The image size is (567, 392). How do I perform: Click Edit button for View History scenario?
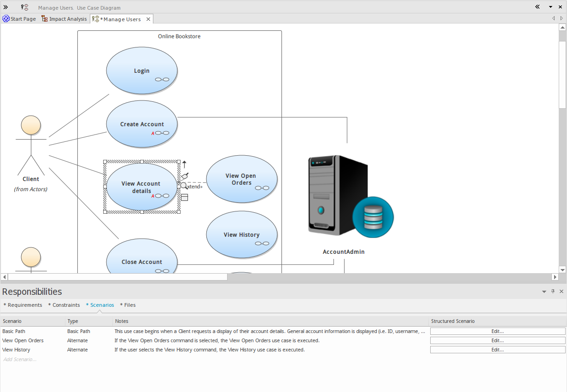coord(497,350)
